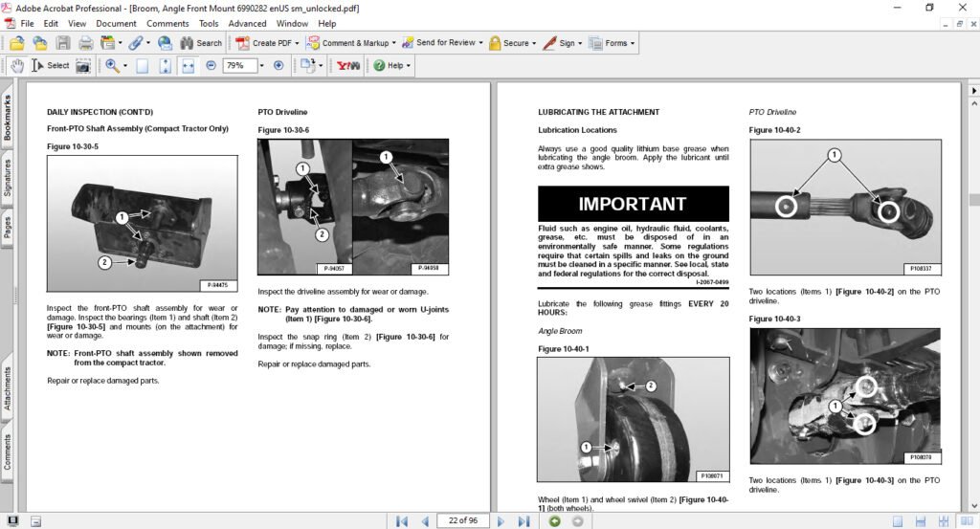Screen dimensions: 980x529
Task: Open the Comment & Markup dropdown
Action: (393, 43)
